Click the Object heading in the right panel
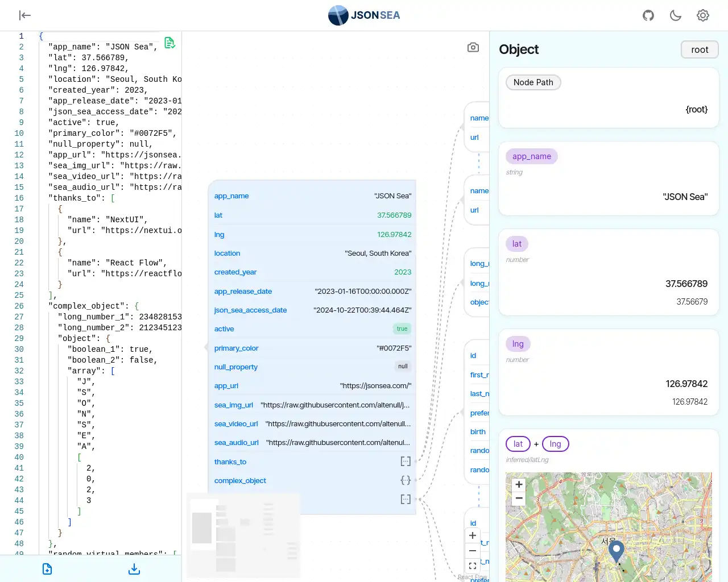Viewport: 728px width, 582px height. pos(519,49)
